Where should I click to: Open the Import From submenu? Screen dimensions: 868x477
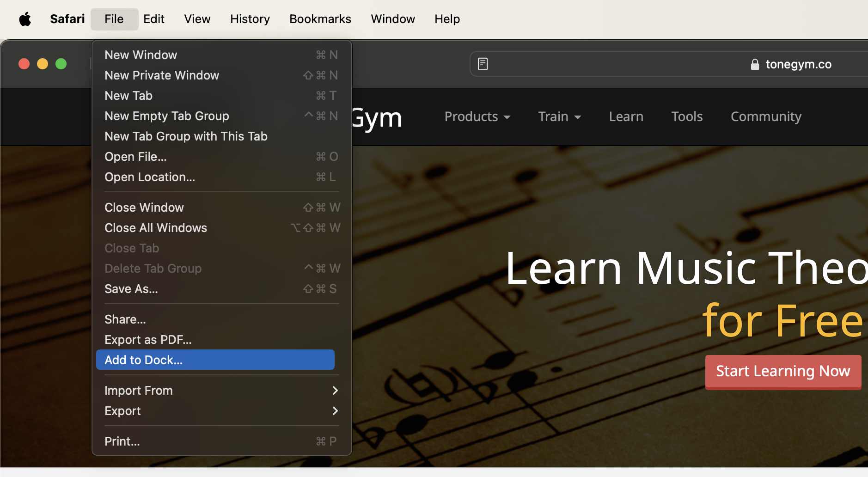tap(138, 391)
